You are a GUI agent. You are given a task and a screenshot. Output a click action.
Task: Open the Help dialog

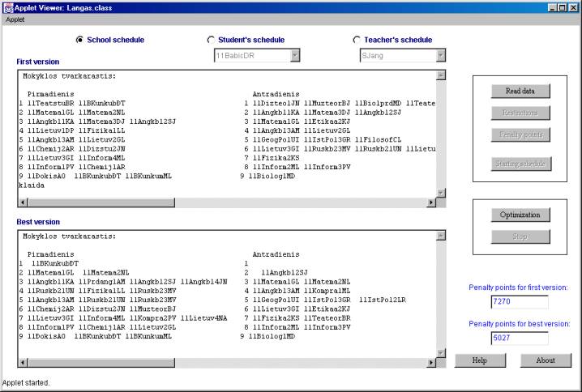[479, 360]
